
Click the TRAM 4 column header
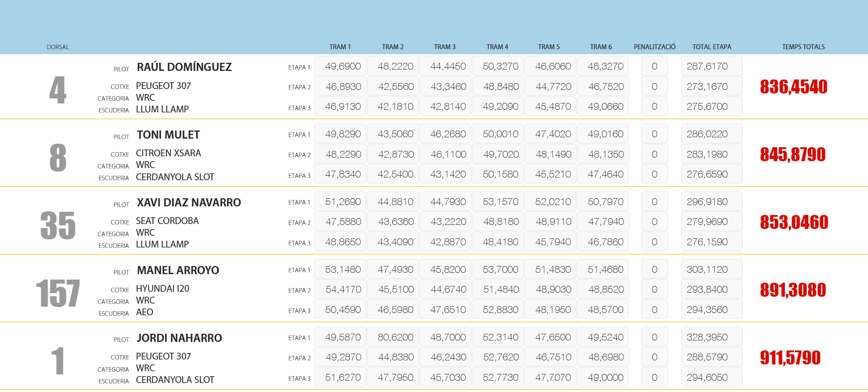pyautogui.click(x=497, y=47)
